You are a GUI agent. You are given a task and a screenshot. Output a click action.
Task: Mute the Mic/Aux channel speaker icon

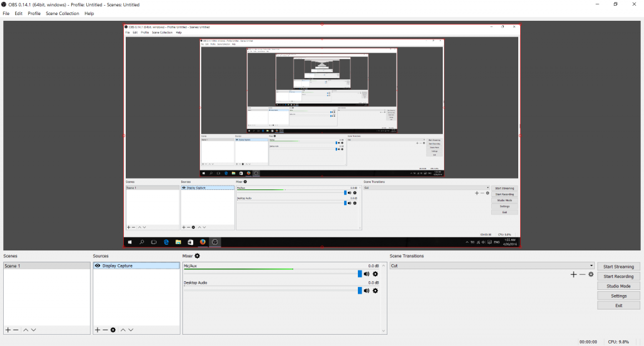[x=367, y=274]
